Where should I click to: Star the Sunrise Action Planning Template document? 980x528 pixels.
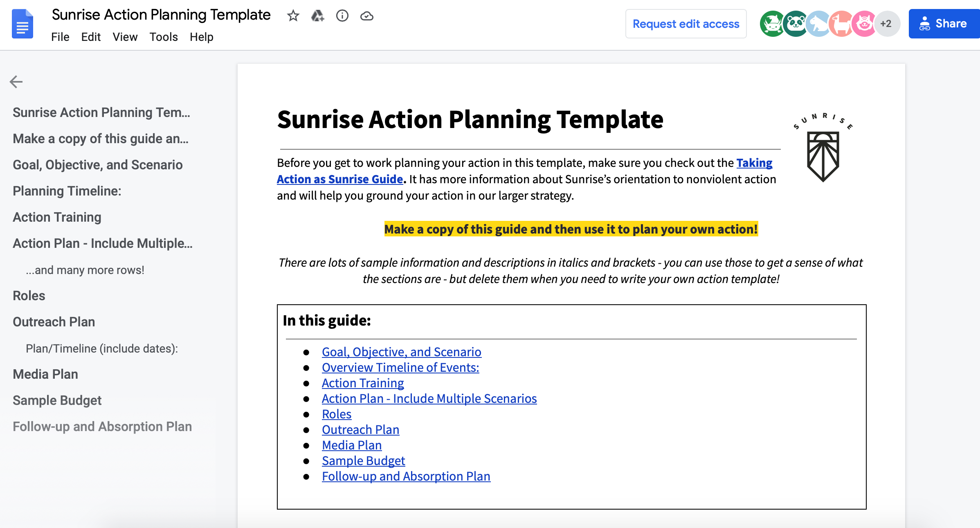tap(293, 16)
